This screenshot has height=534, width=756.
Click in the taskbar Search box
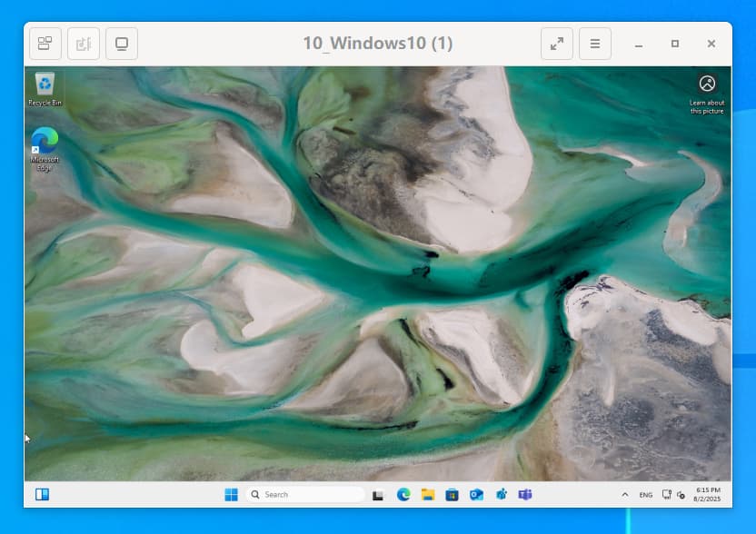pyautogui.click(x=304, y=495)
